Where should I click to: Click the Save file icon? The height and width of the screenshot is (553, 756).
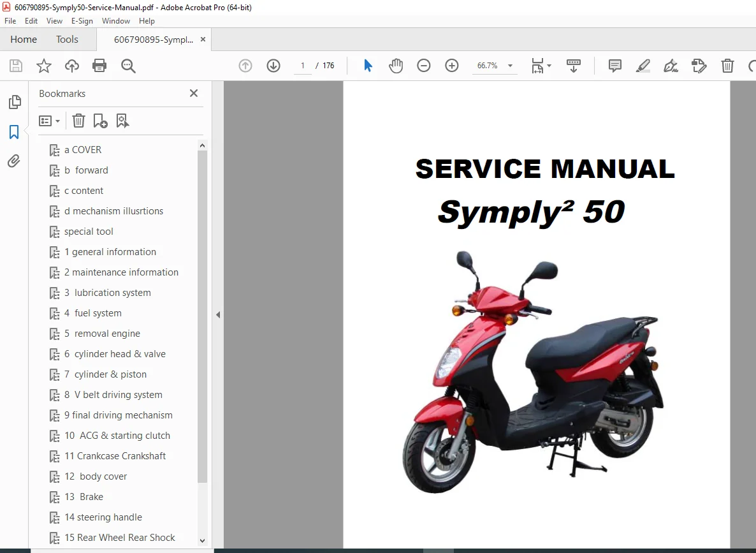pyautogui.click(x=16, y=66)
